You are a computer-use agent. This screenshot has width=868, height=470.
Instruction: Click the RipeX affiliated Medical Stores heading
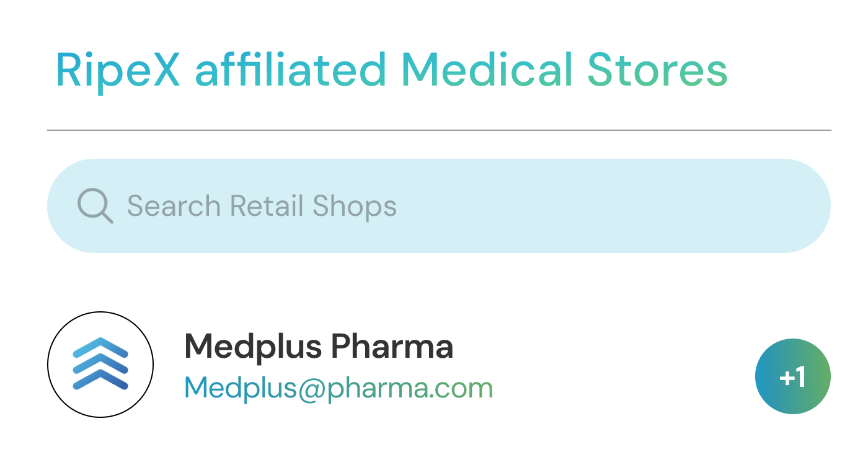[391, 70]
